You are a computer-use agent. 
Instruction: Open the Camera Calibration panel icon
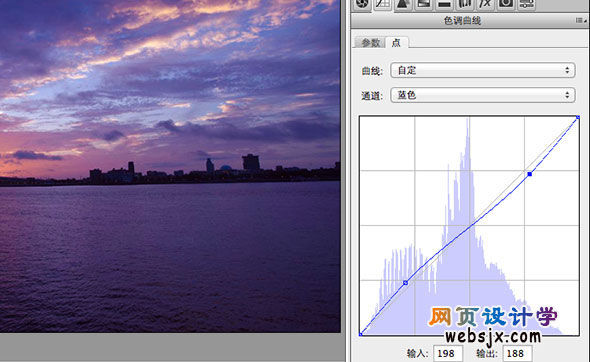[506, 5]
